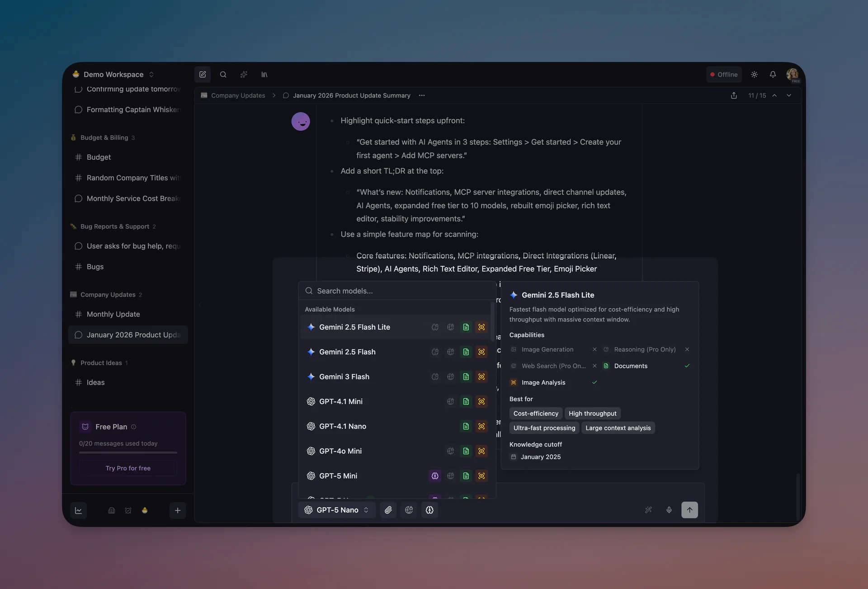Toggle the light/dark theme sun icon

click(x=754, y=75)
